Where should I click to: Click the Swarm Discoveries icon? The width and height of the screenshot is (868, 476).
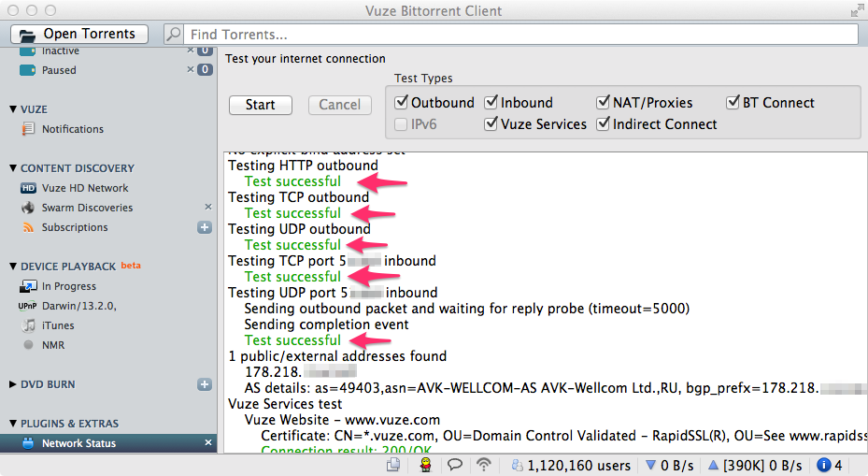click(x=28, y=208)
